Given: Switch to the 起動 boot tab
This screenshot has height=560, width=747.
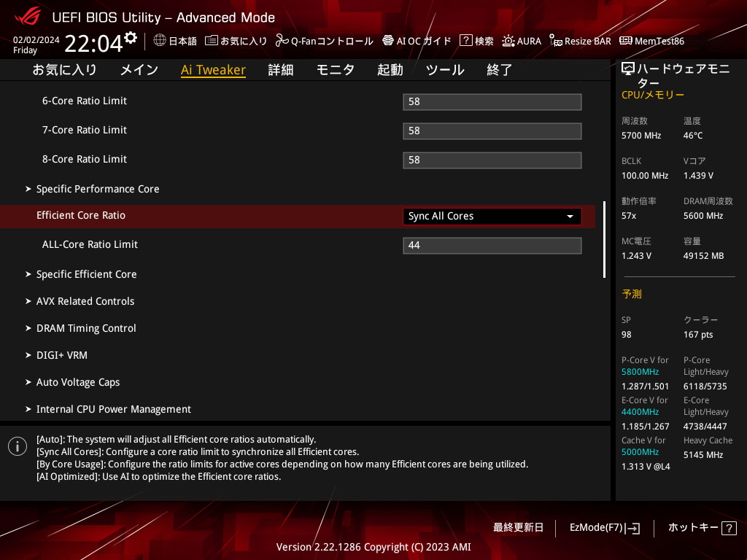Looking at the screenshot, I should tap(390, 70).
